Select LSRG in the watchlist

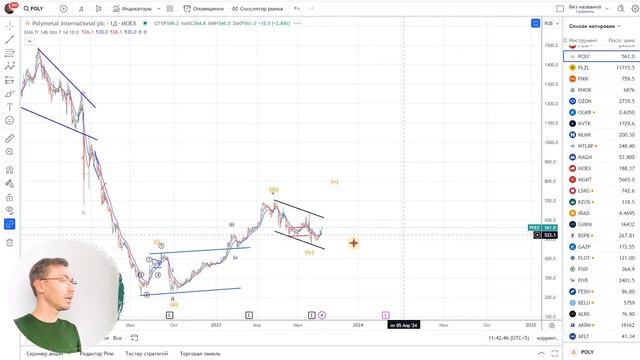click(x=602, y=191)
